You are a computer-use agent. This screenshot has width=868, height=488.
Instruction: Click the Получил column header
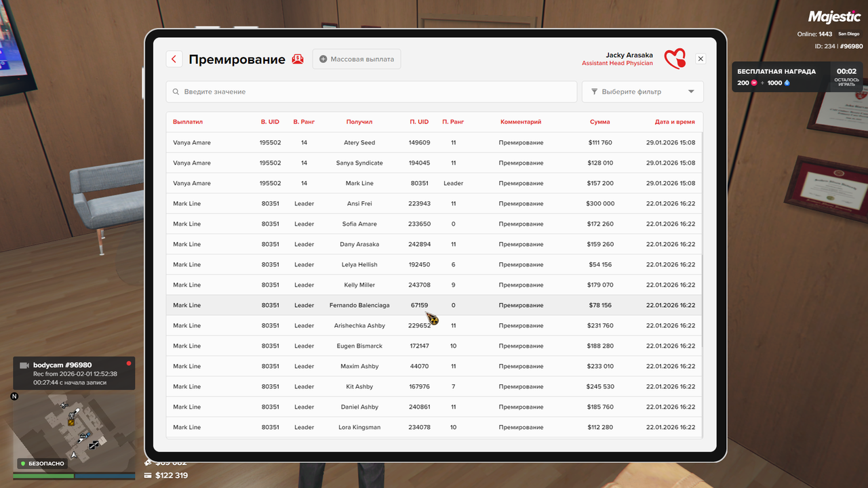coord(359,122)
